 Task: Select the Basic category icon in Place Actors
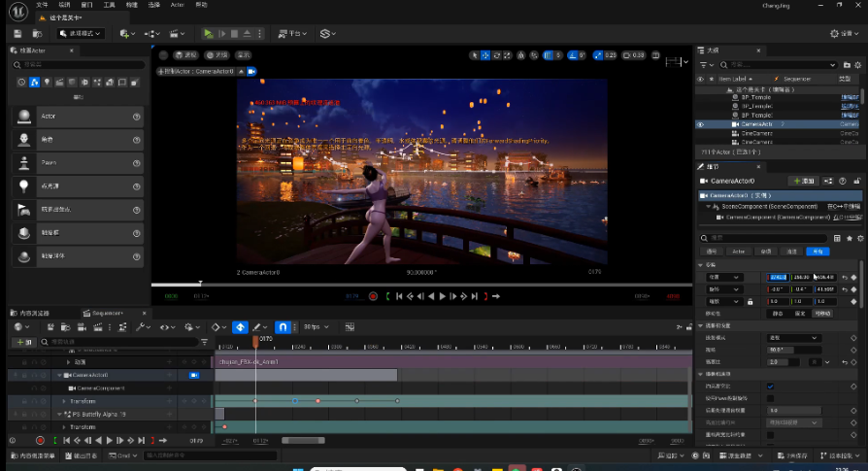(x=34, y=82)
